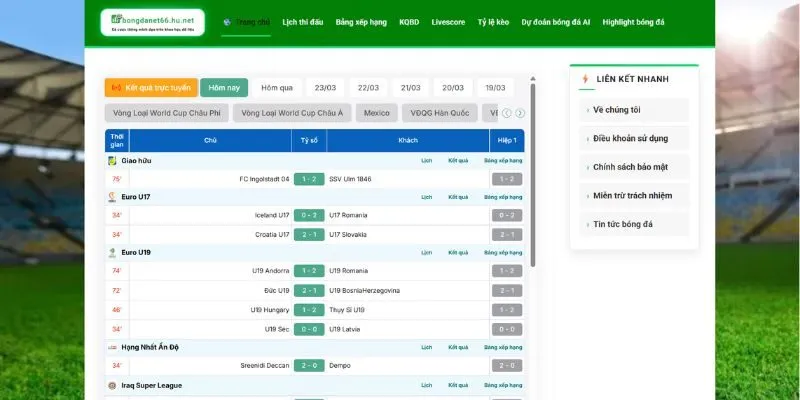Image resolution: width=800 pixels, height=400 pixels.
Task: Click the Dempo team name
Action: (340, 365)
